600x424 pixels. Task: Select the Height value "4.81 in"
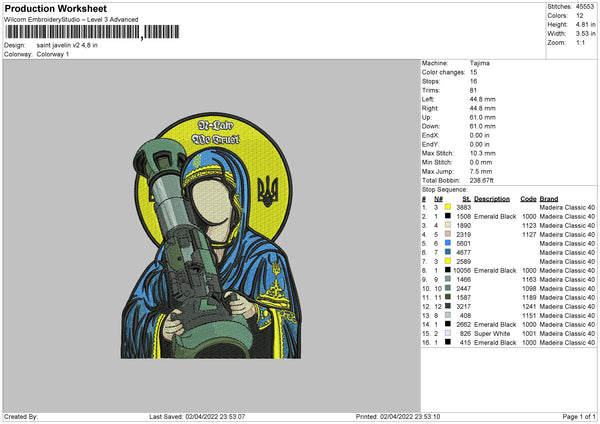tap(585, 24)
